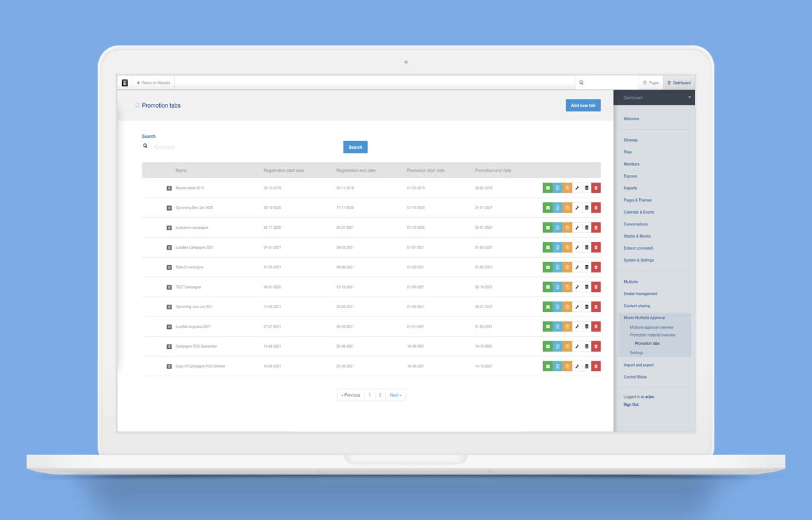Click green envelope icon for Nieuwe basis 2019
This screenshot has width=812, height=520.
pyautogui.click(x=548, y=188)
